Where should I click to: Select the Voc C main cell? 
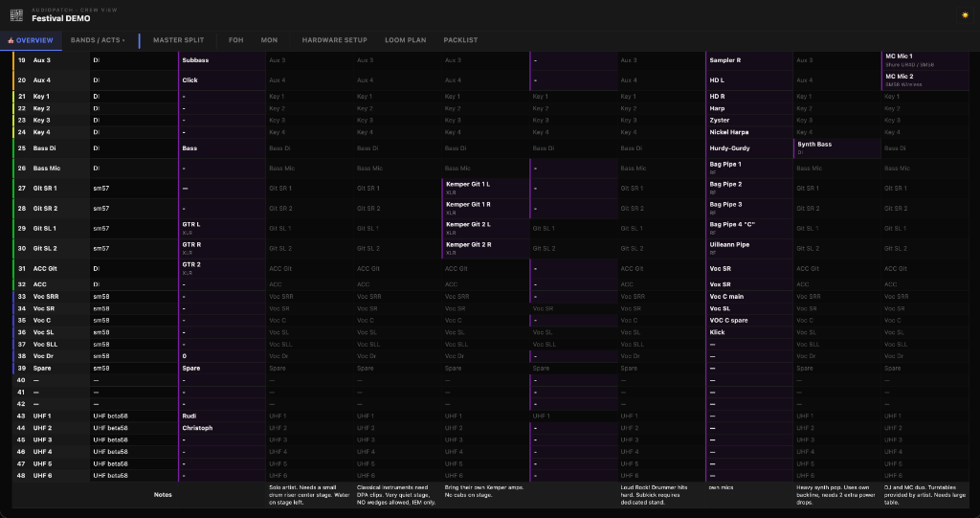pos(749,297)
